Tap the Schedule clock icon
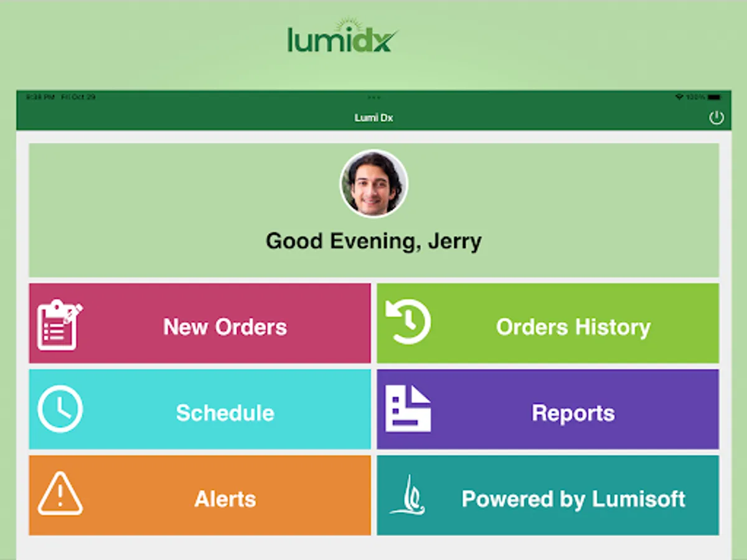 coord(60,409)
